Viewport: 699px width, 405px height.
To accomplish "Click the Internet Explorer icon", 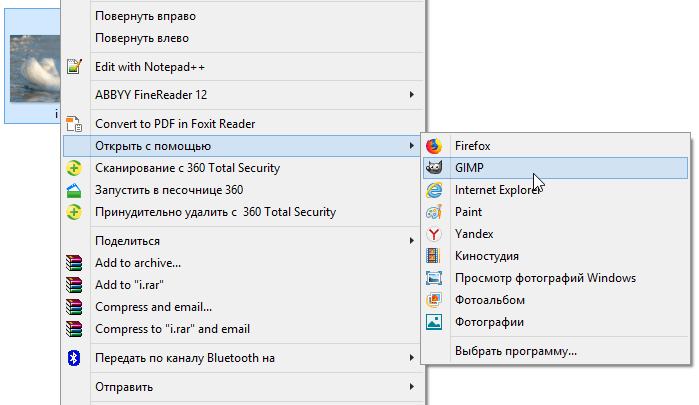I will point(434,190).
